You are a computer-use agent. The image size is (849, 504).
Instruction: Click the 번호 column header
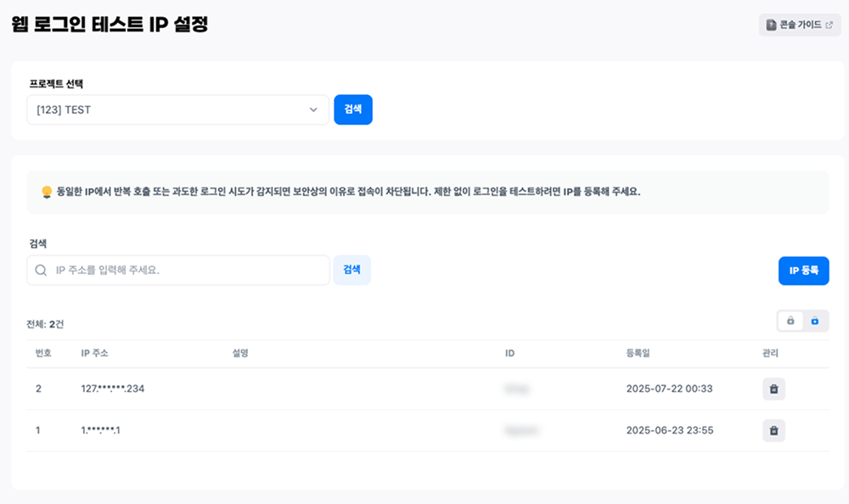pyautogui.click(x=43, y=353)
